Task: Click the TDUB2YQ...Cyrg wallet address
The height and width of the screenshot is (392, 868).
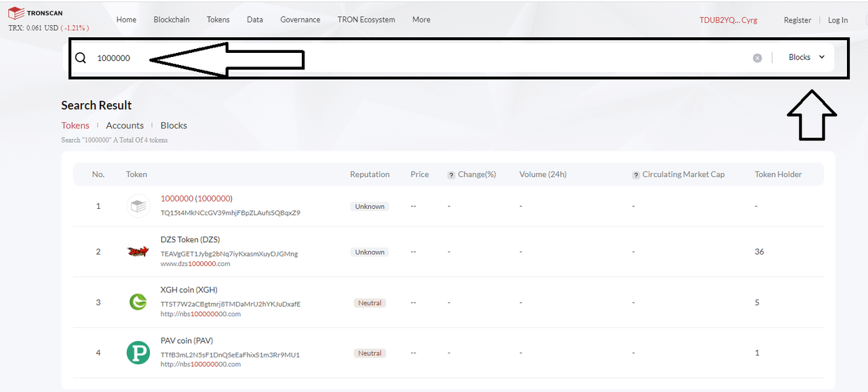Action: click(x=728, y=20)
